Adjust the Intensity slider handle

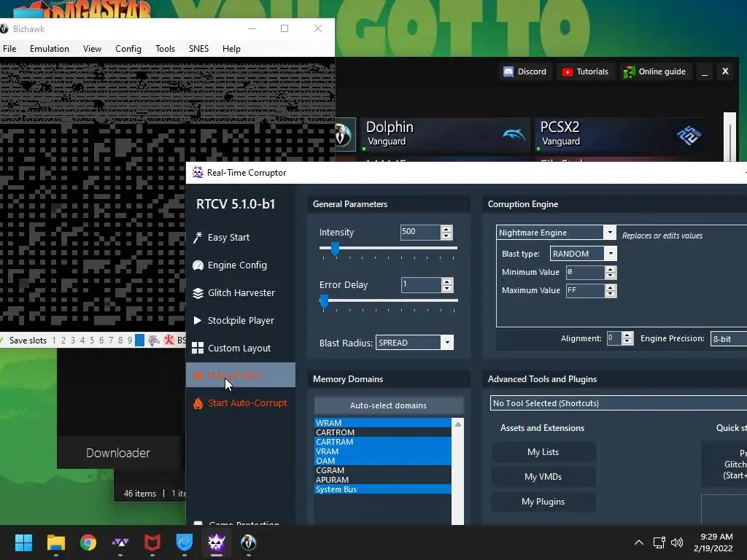pyautogui.click(x=336, y=248)
